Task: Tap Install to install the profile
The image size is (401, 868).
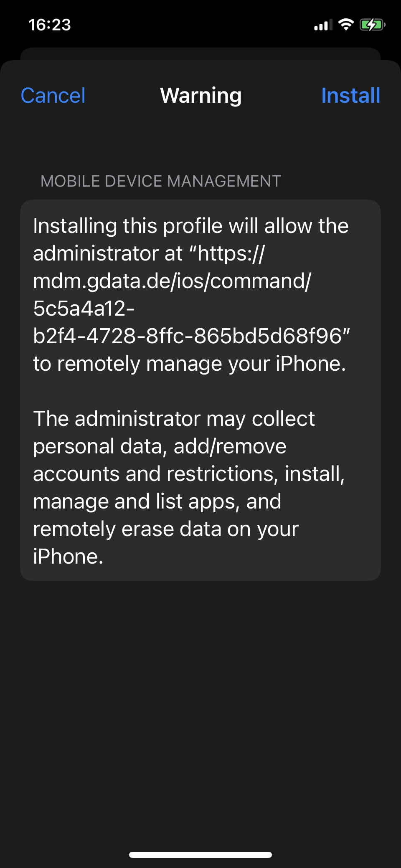Action: [350, 96]
